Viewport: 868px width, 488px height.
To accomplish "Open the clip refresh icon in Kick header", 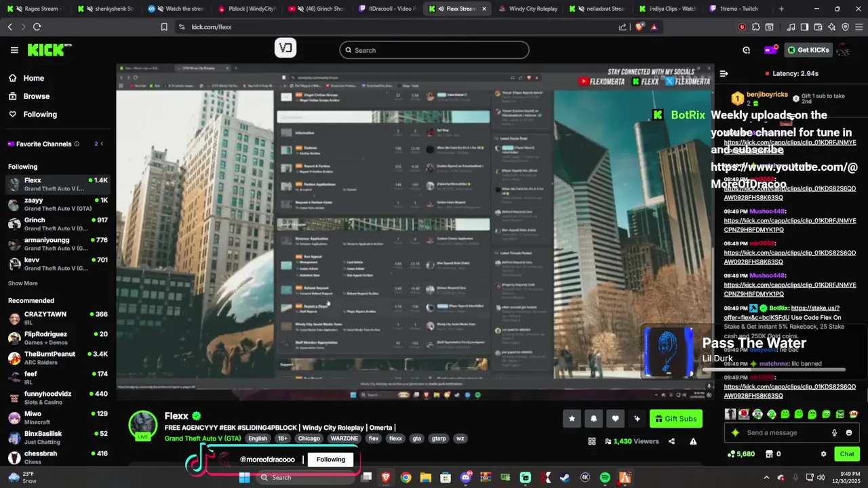I will [746, 49].
